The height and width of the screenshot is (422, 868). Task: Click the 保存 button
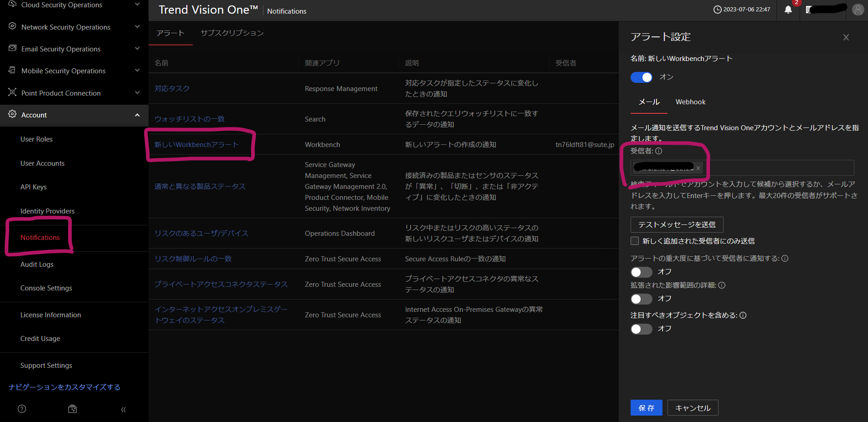(646, 408)
